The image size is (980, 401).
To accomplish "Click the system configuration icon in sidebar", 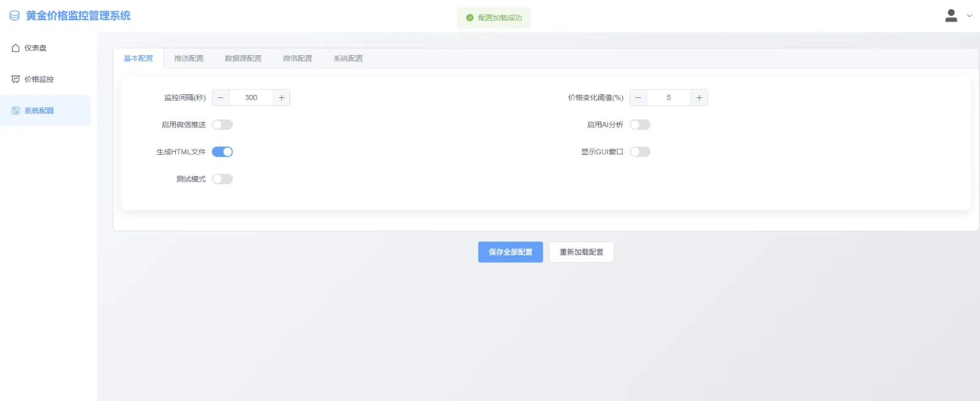I will click(x=16, y=111).
